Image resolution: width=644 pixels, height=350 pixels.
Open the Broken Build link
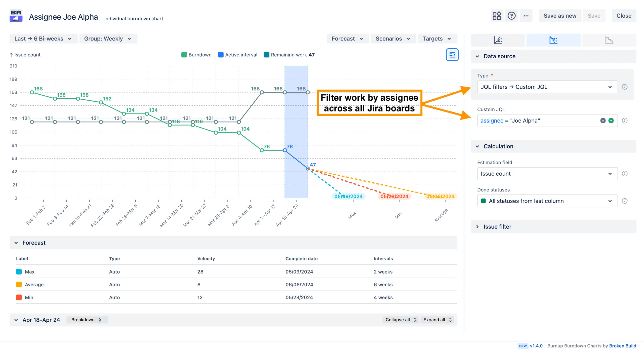(x=623, y=346)
